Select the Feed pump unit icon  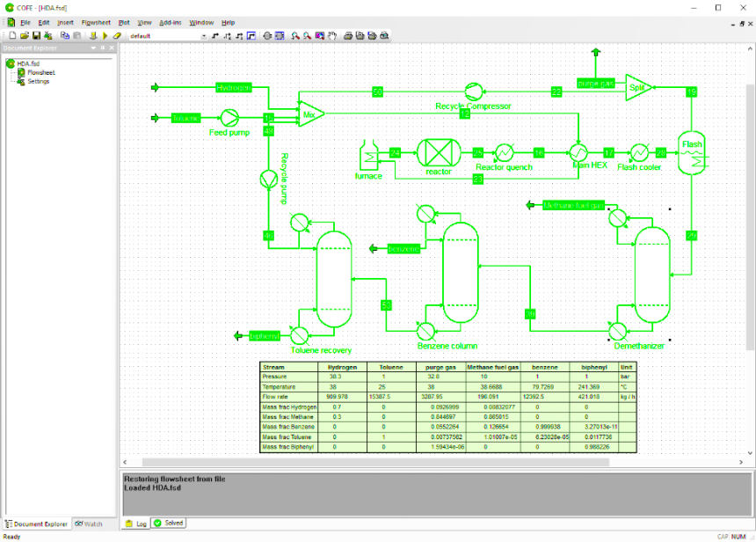click(229, 118)
